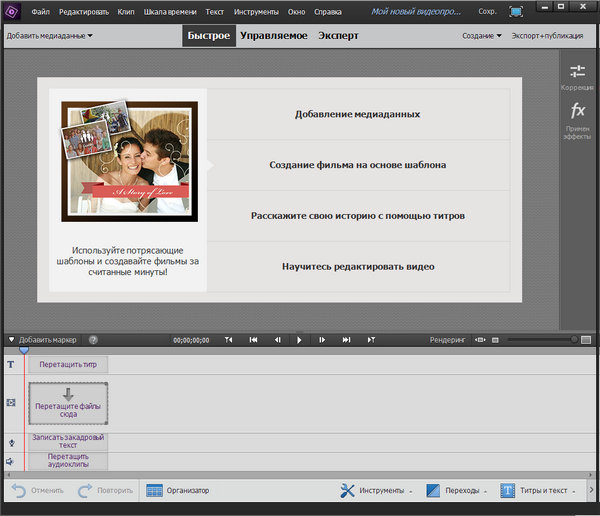Screen dimensions: 600x516
Task: Jump to the start of the timeline
Action: click(253, 340)
